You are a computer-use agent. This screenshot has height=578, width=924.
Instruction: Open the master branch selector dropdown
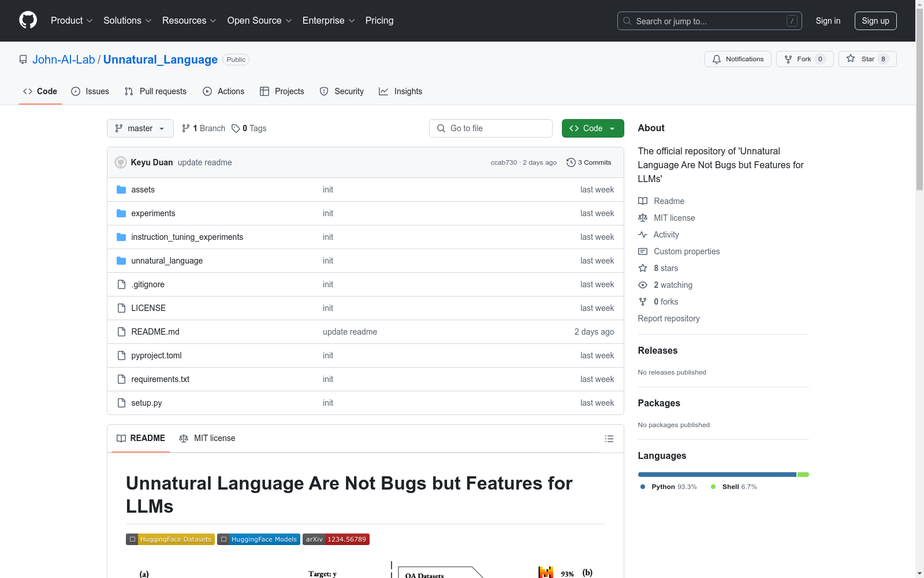(140, 128)
